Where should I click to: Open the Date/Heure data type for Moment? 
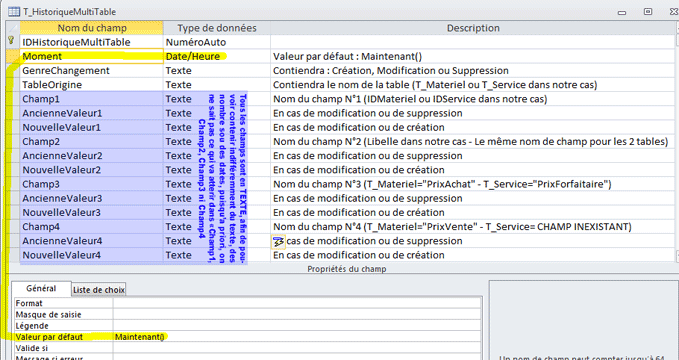(x=217, y=56)
